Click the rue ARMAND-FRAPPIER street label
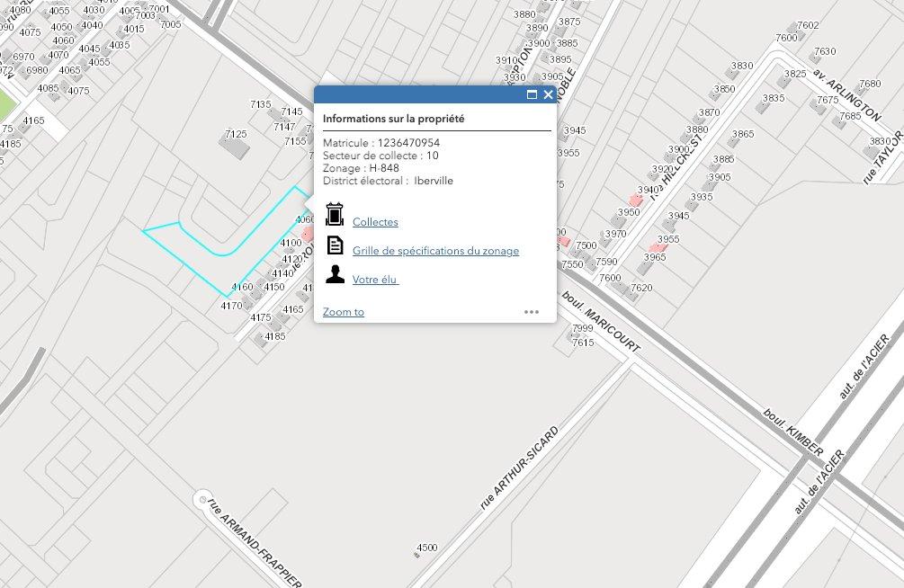 click(x=254, y=542)
